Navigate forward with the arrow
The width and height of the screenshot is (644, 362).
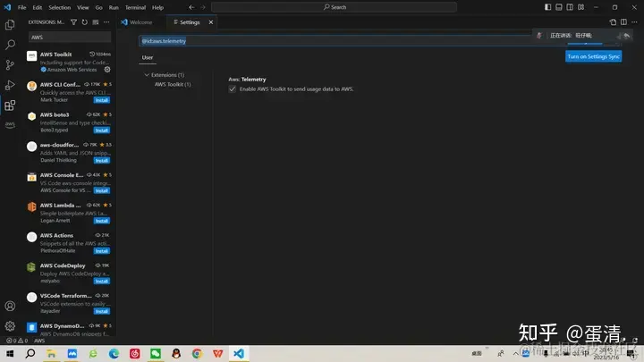pyautogui.click(x=203, y=7)
